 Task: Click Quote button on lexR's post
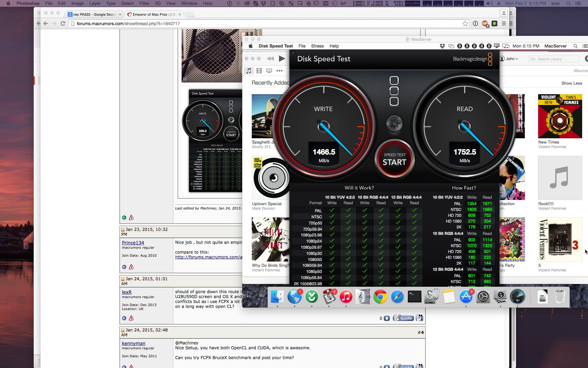[x=403, y=318]
